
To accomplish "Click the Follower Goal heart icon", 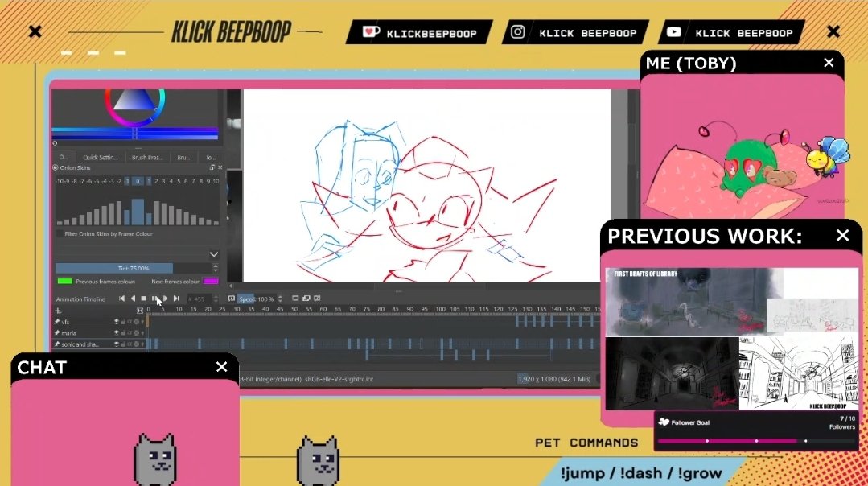I will [664, 422].
